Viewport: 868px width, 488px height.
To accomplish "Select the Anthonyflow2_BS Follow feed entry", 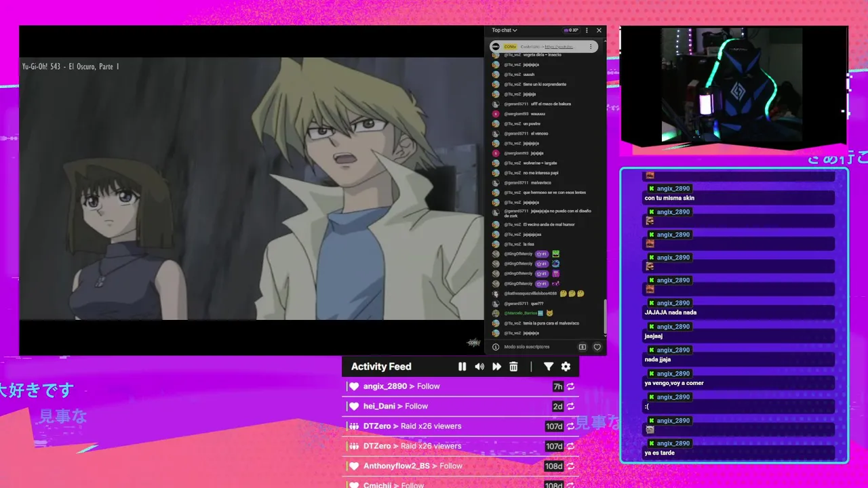I will [x=460, y=466].
